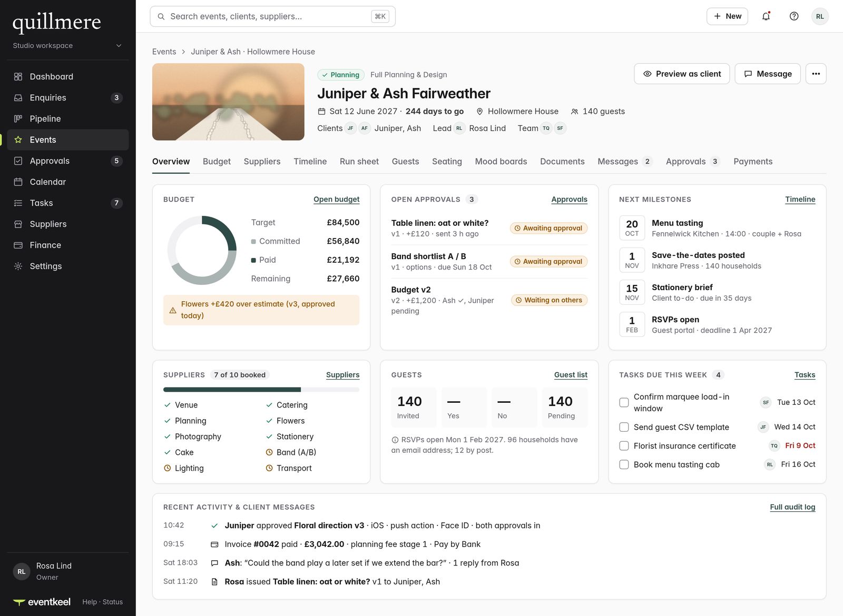The width and height of the screenshot is (843, 616).
Task: Open the Open budget link
Action: pyautogui.click(x=336, y=200)
